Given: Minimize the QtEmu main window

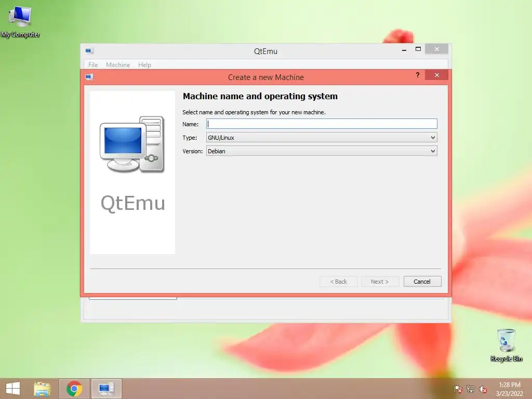Looking at the screenshot, I should 404,49.
